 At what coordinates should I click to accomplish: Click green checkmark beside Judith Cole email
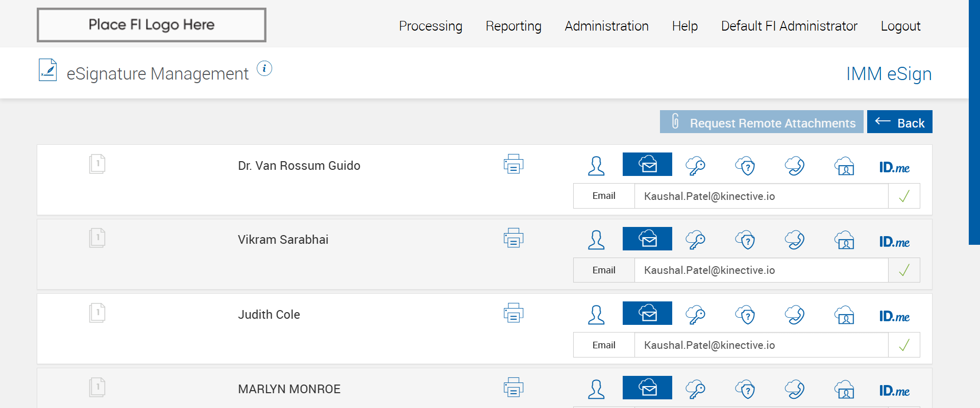[904, 345]
